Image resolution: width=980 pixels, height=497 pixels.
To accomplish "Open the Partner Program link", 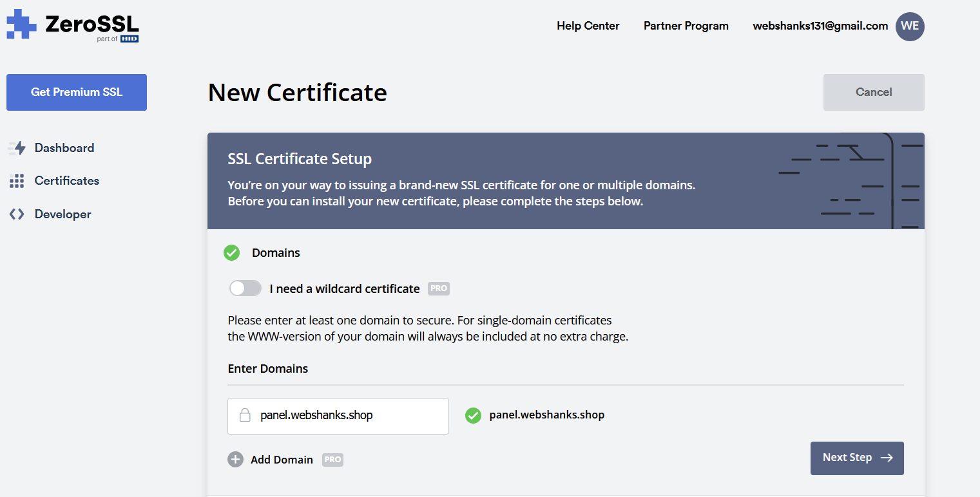I will (x=686, y=26).
